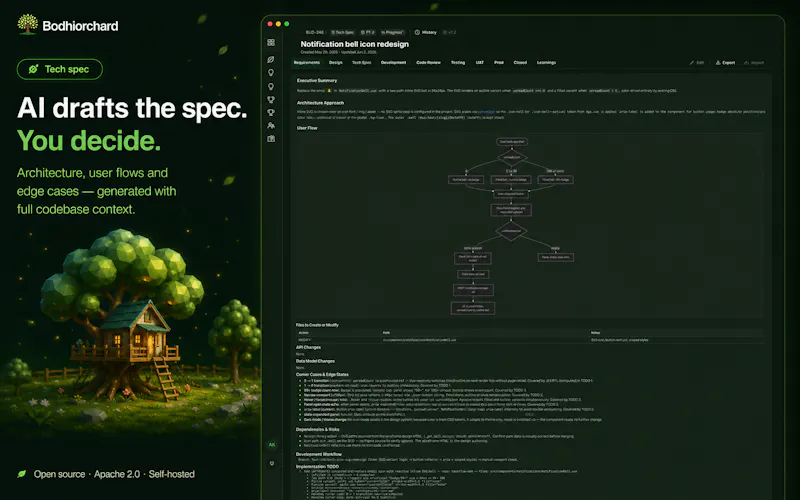The width and height of the screenshot is (800, 500).
Task: Open the first trophy icon in sidebar
Action: [x=271, y=99]
